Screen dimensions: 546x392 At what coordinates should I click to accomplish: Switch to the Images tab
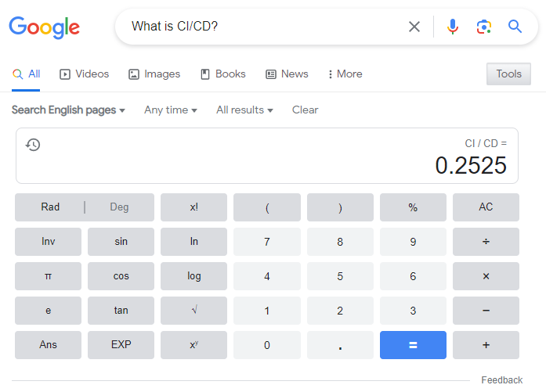pyautogui.click(x=154, y=74)
